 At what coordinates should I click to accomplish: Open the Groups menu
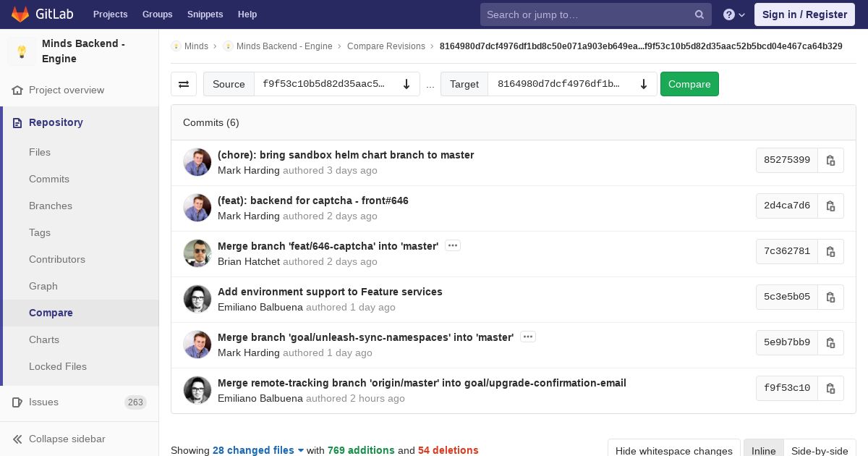pyautogui.click(x=157, y=14)
